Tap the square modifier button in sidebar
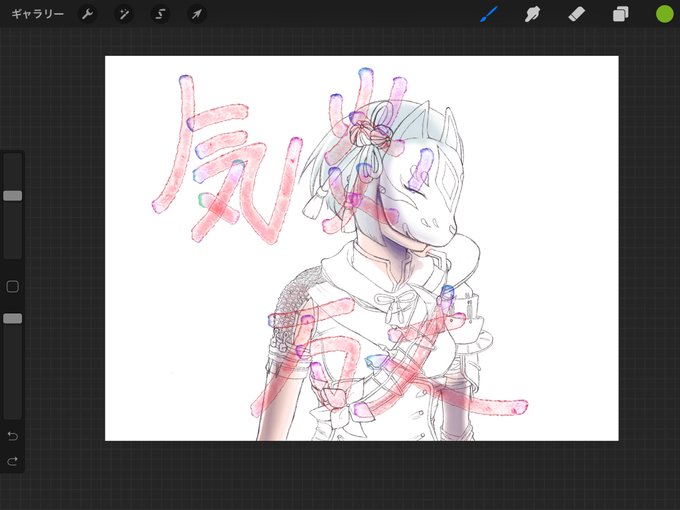 [13, 287]
